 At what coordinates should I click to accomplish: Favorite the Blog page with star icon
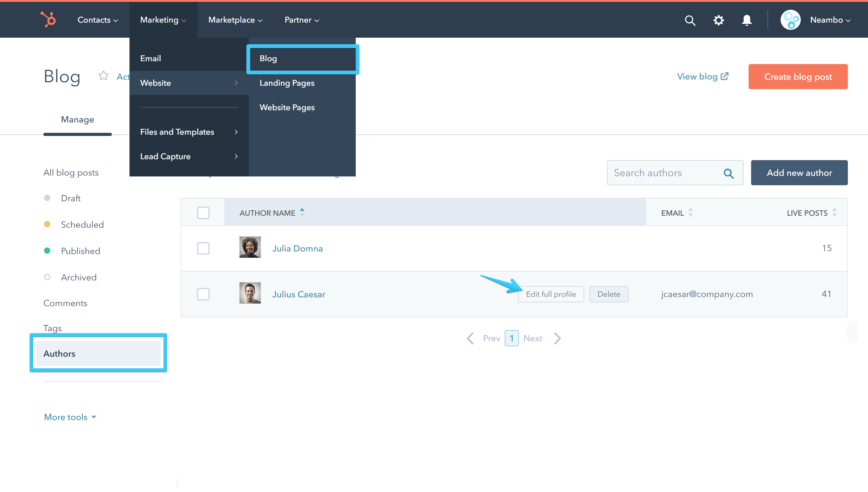click(x=103, y=76)
